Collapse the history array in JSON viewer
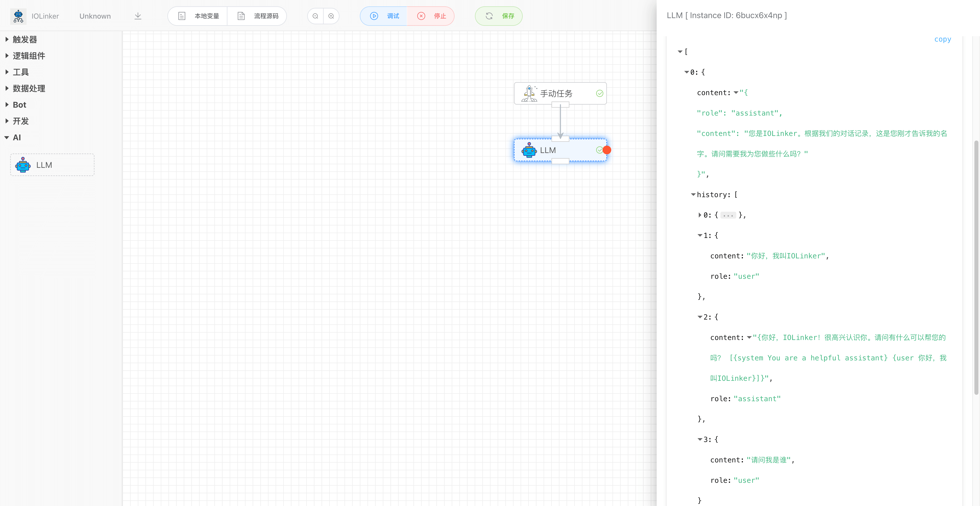 693,195
